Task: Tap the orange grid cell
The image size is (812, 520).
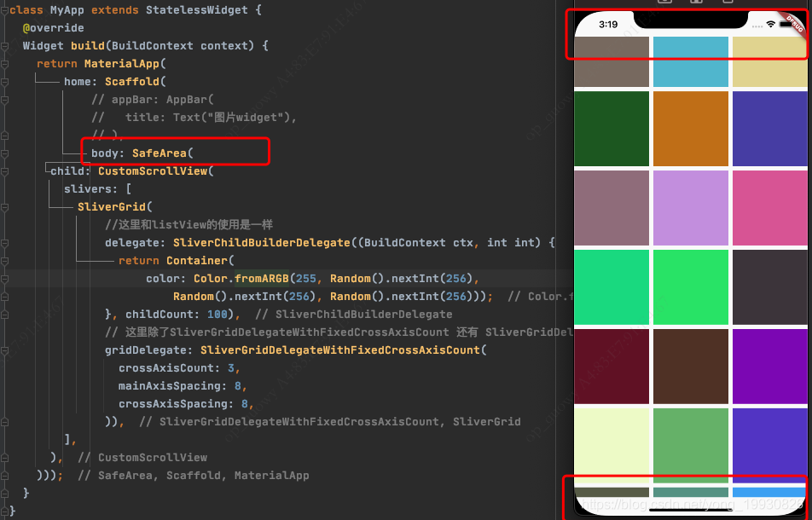Action: tap(690, 129)
